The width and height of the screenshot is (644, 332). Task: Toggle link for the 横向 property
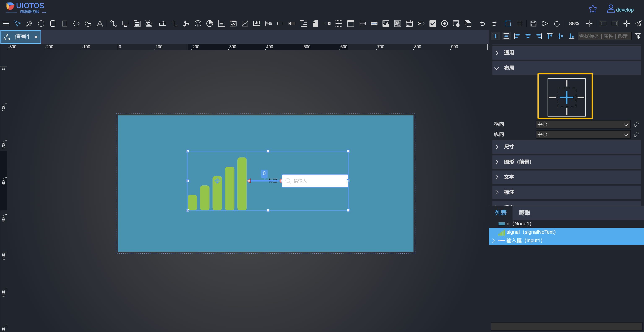pyautogui.click(x=636, y=124)
